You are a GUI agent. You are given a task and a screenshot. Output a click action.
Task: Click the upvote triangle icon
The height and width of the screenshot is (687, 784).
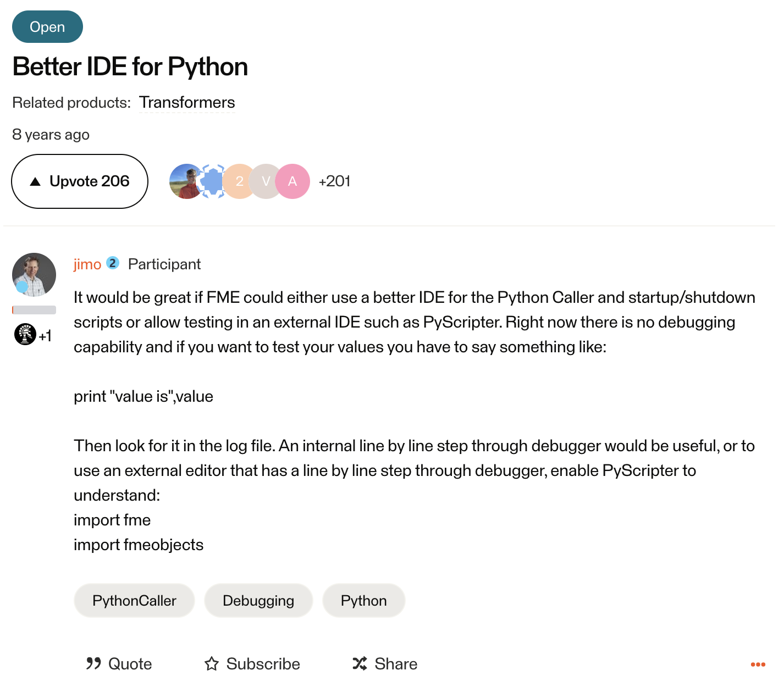(35, 181)
